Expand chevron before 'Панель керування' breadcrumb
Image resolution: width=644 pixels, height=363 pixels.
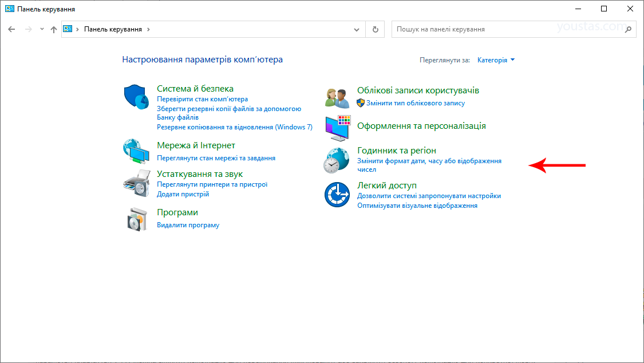77,29
